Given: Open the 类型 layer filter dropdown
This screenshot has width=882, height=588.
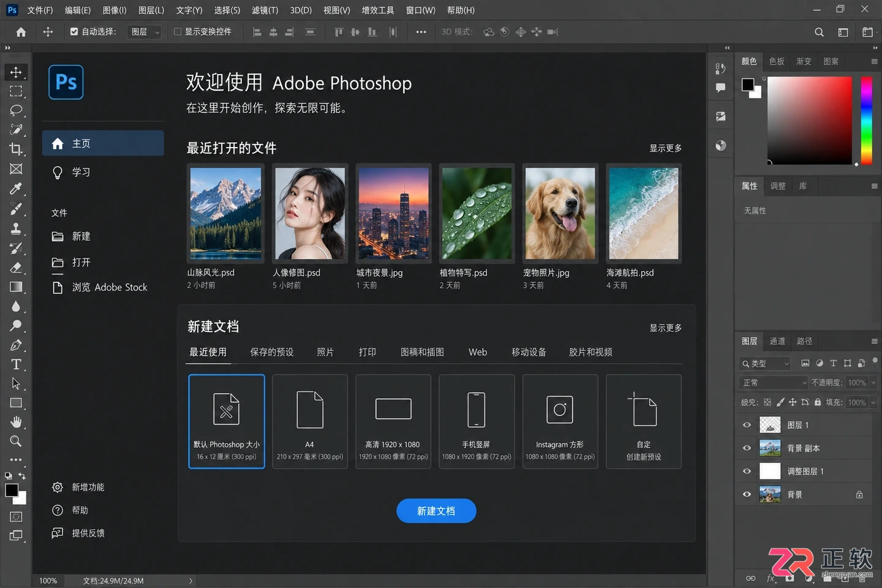Looking at the screenshot, I should (766, 364).
